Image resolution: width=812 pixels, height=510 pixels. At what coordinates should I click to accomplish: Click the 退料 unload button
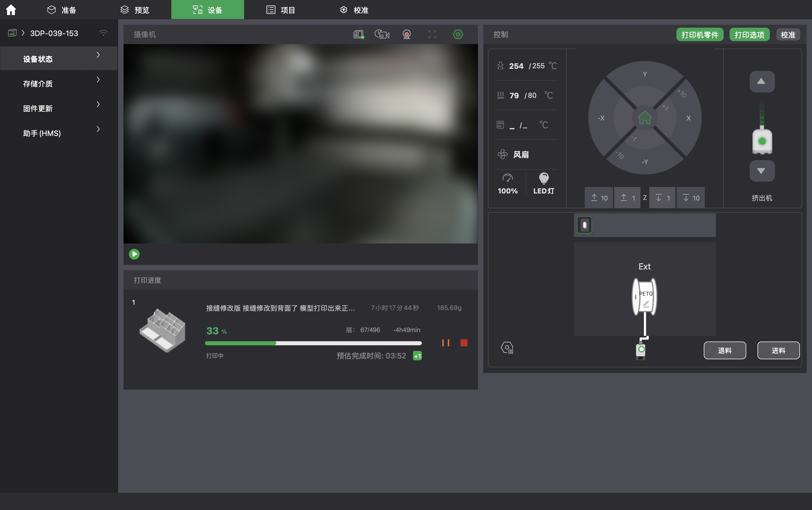click(x=725, y=350)
